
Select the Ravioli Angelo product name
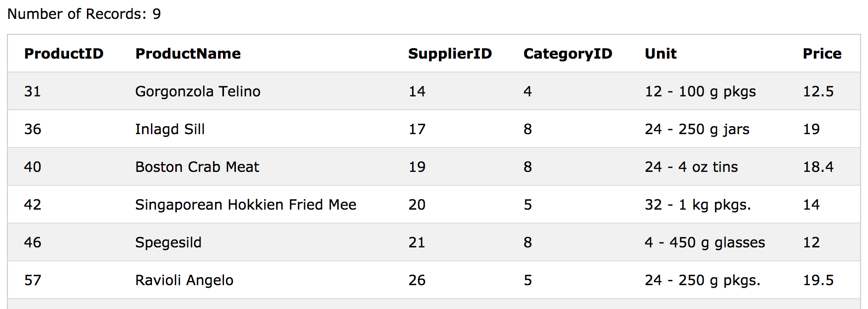pos(184,280)
